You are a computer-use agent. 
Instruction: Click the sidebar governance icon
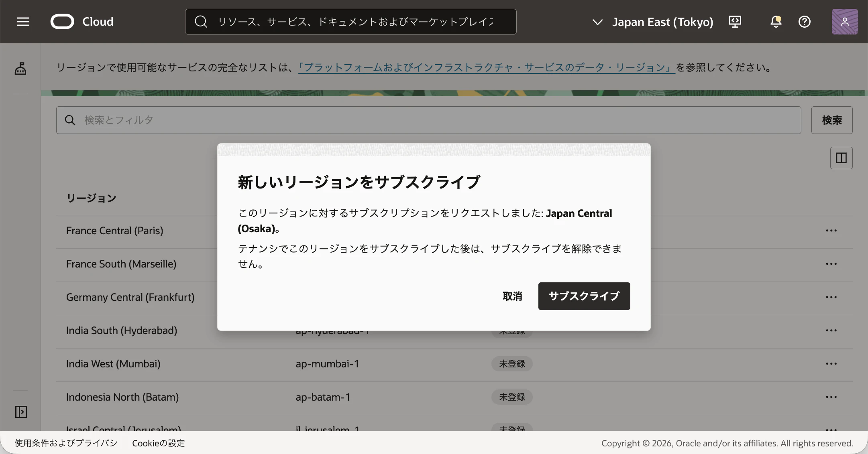(20, 69)
